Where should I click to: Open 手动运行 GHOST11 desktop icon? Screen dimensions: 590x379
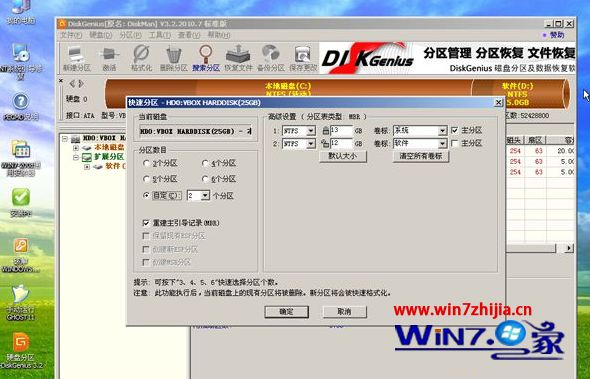click(21, 303)
